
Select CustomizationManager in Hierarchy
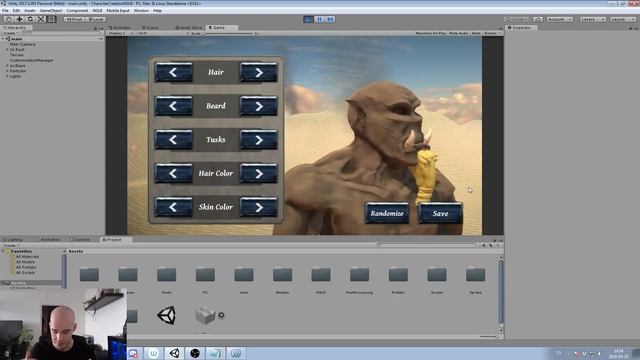[31, 60]
